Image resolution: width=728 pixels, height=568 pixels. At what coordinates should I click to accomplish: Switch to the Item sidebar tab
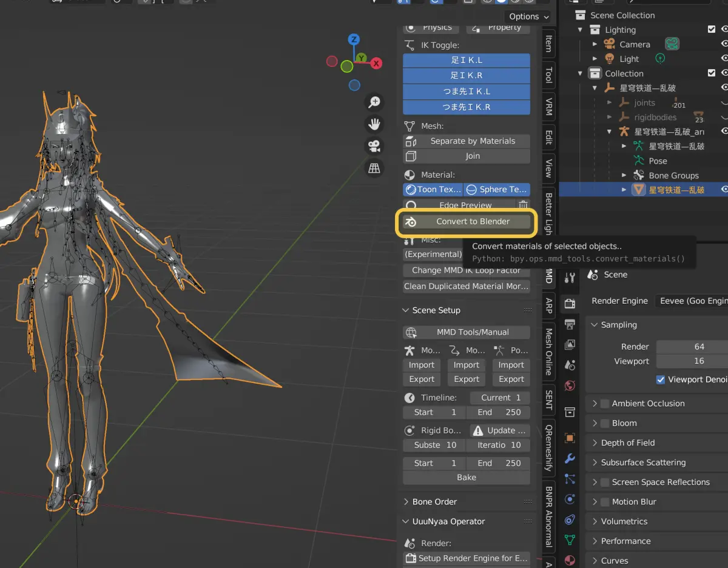click(x=548, y=43)
